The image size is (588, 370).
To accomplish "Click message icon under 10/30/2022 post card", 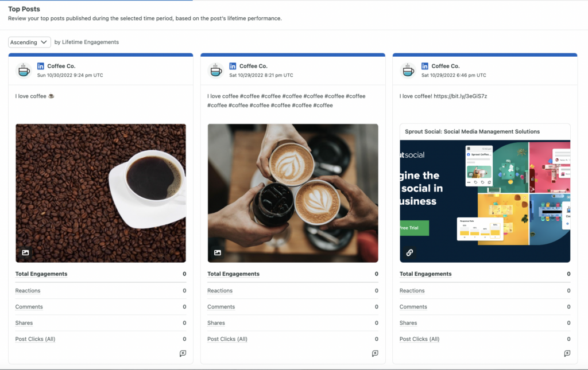I will (x=183, y=353).
